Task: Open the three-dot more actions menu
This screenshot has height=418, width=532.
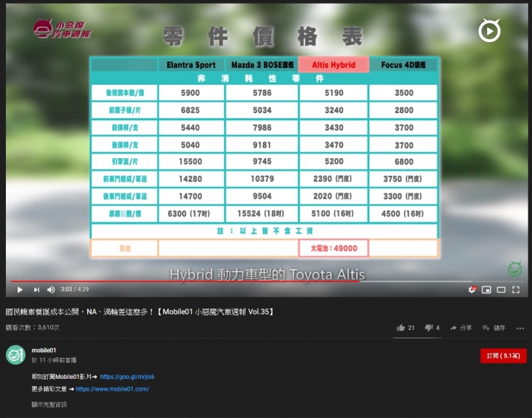Action: point(520,328)
